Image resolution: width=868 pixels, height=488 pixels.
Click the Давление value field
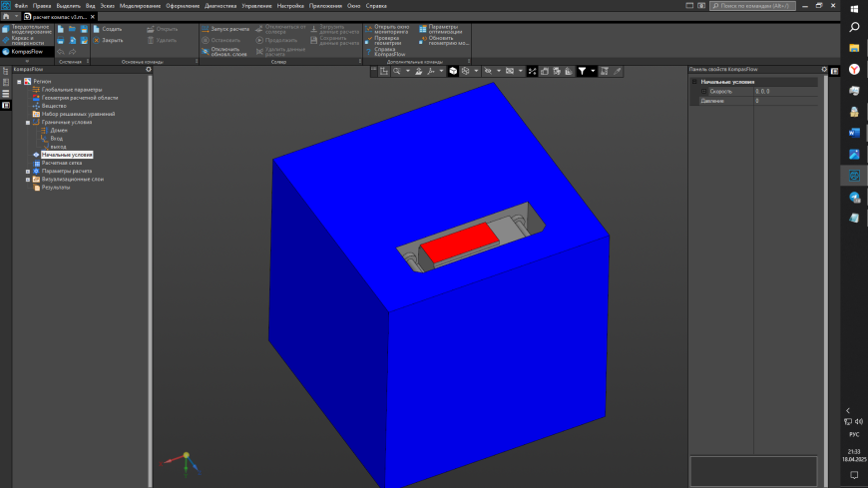(785, 101)
